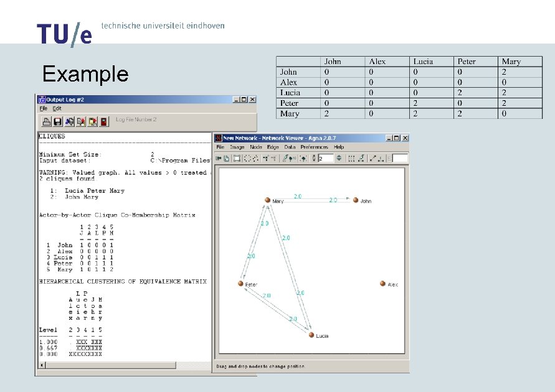Click the numeric field showing 2 in toolbar
Image resolution: width=555 pixels, height=392 pixels.
tap(326, 158)
